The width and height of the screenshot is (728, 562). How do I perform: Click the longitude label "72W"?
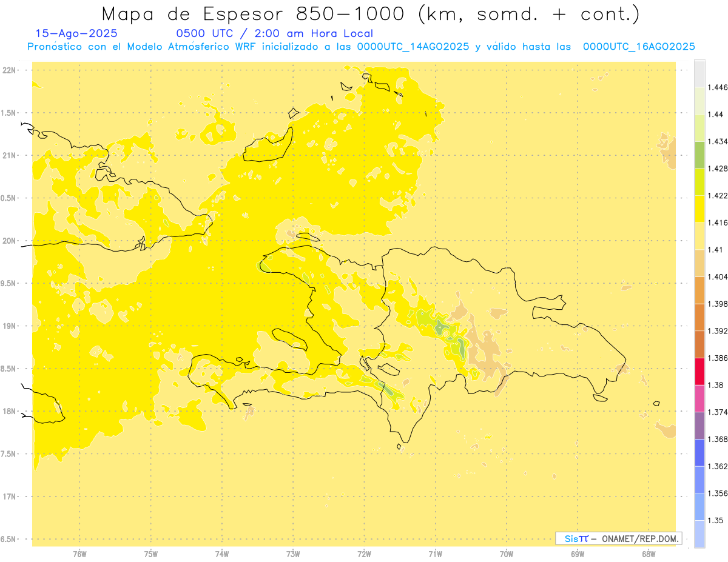(x=364, y=554)
